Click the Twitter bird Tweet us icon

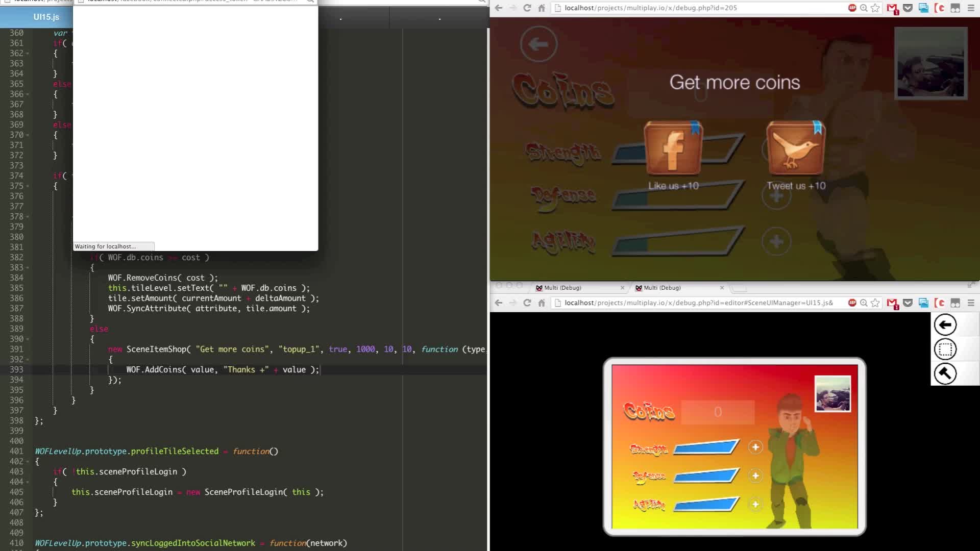(x=794, y=148)
